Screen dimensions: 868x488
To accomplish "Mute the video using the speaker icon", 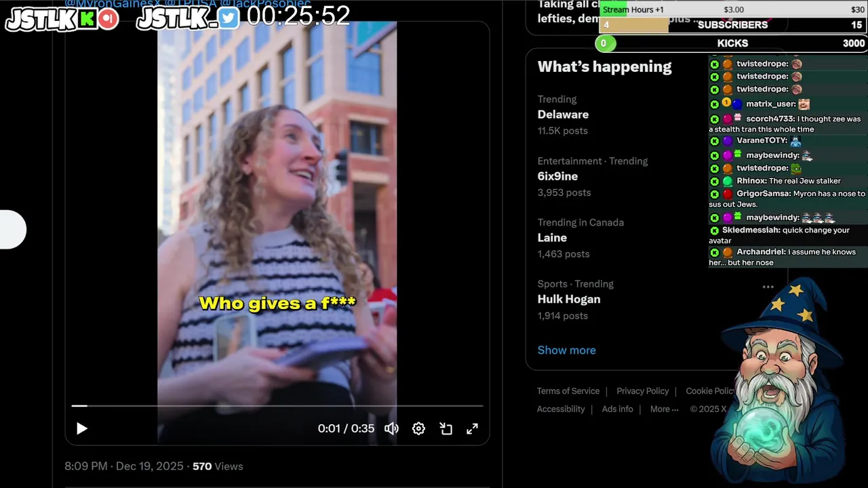I will pos(391,428).
